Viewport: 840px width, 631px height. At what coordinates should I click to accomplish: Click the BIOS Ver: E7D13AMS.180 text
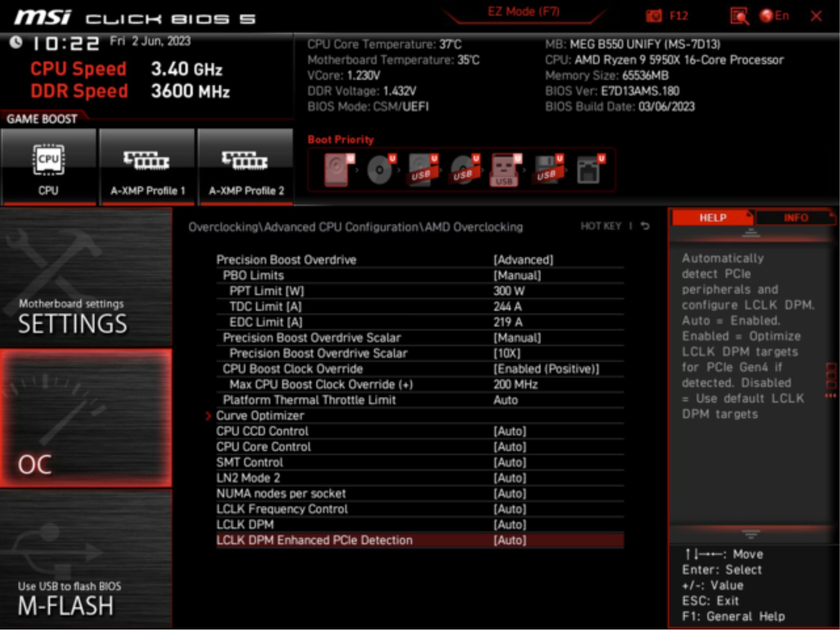coord(612,91)
